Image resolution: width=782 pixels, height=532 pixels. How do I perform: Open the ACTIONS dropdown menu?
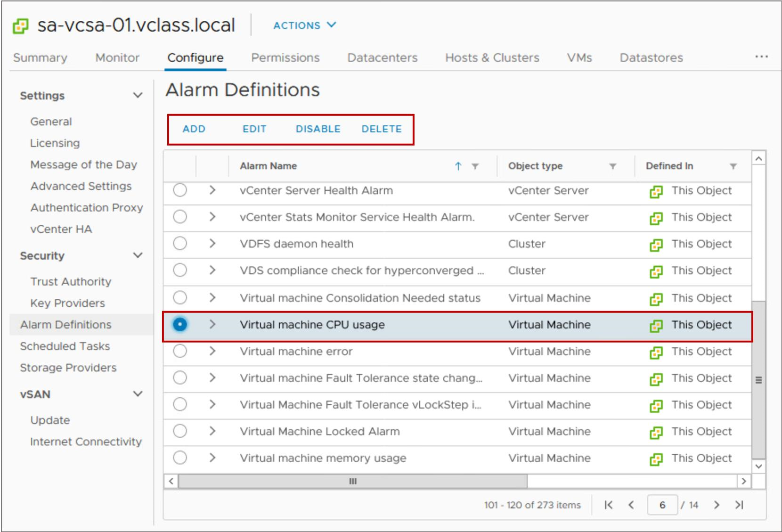click(x=305, y=25)
